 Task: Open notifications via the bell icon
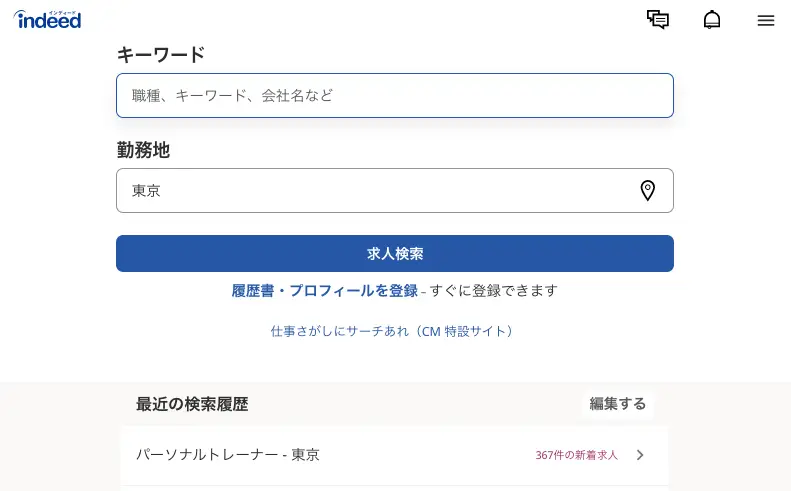[712, 20]
